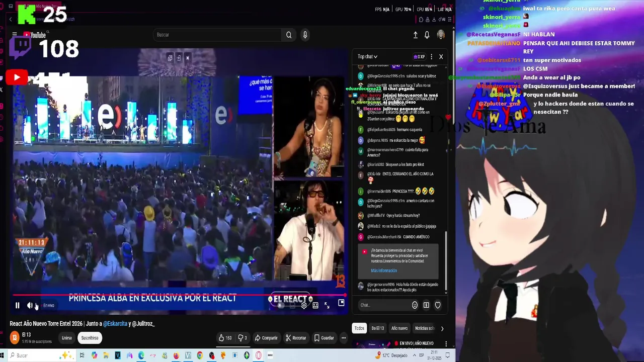The image size is (644, 362).
Task: Open the El 13 channel name
Action: [27, 335]
